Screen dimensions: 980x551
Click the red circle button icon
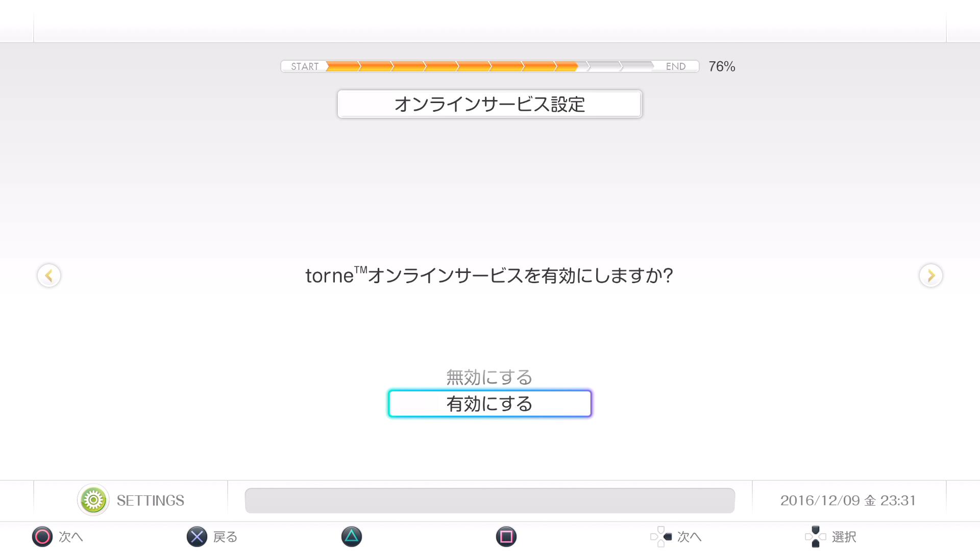[x=42, y=537]
